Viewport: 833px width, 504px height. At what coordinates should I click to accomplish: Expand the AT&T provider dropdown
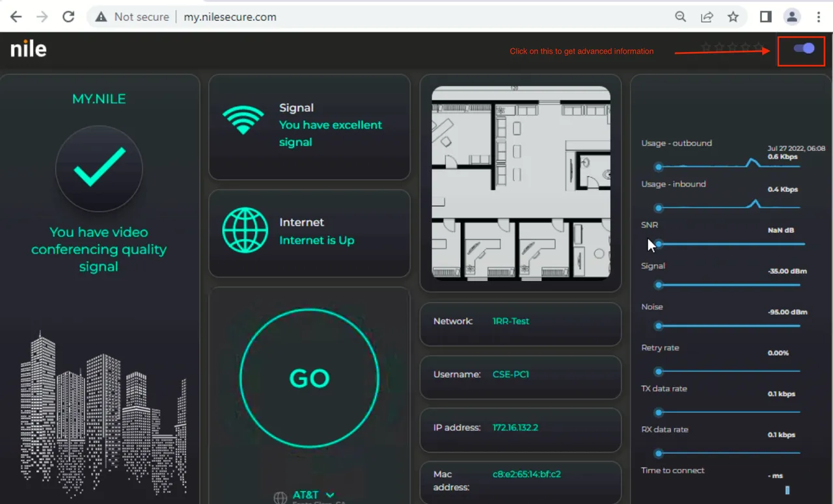coord(329,494)
